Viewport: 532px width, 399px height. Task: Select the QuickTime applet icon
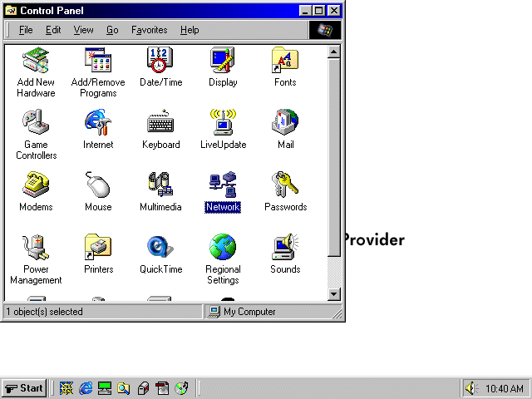(x=160, y=247)
